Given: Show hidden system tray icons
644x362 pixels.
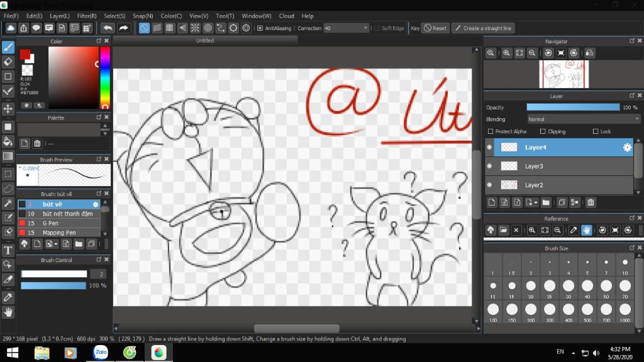Looking at the screenshot, I should [573, 353].
